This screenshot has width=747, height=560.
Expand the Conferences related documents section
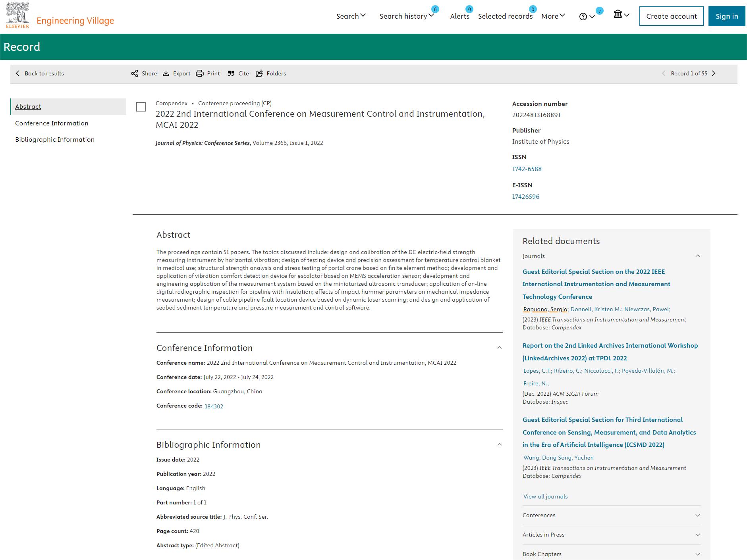coord(697,515)
